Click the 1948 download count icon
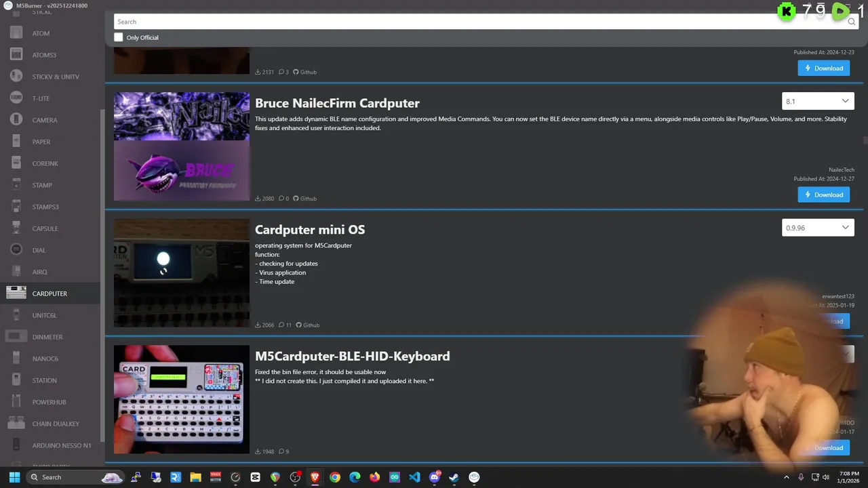The image size is (868, 488). click(x=258, y=451)
